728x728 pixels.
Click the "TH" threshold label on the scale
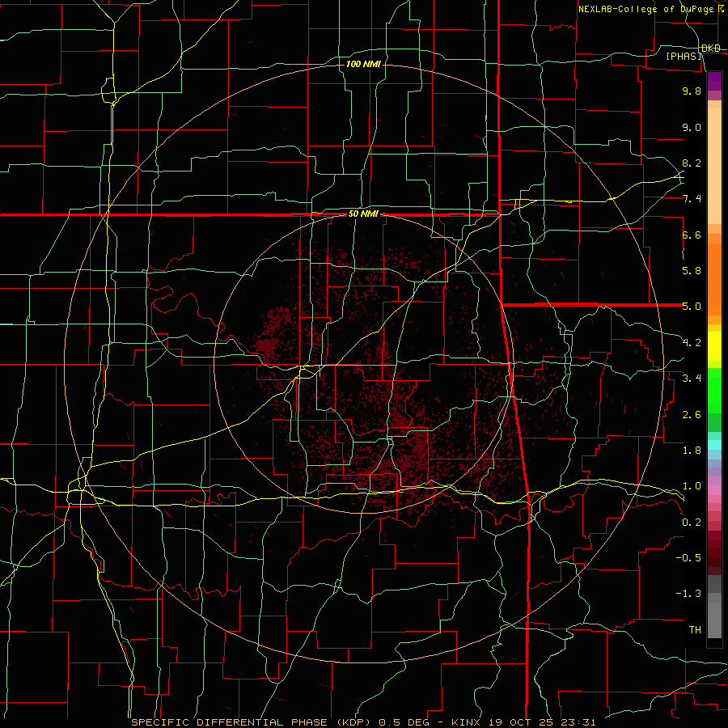pyautogui.click(x=695, y=630)
